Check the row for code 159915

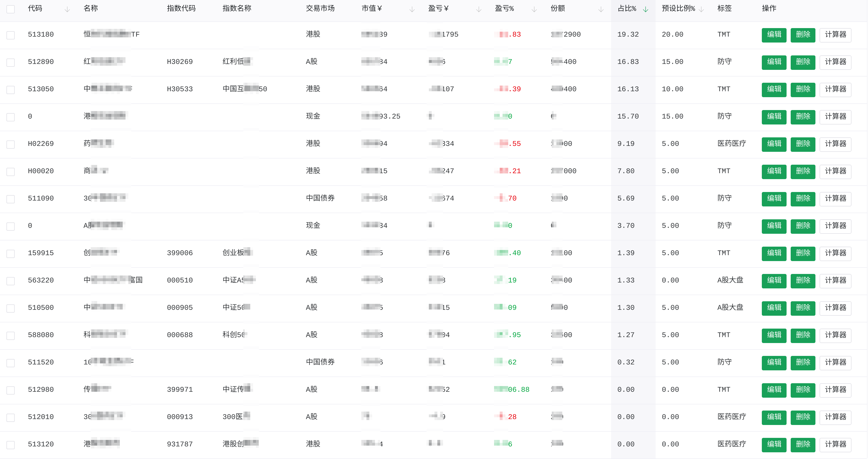(11, 253)
